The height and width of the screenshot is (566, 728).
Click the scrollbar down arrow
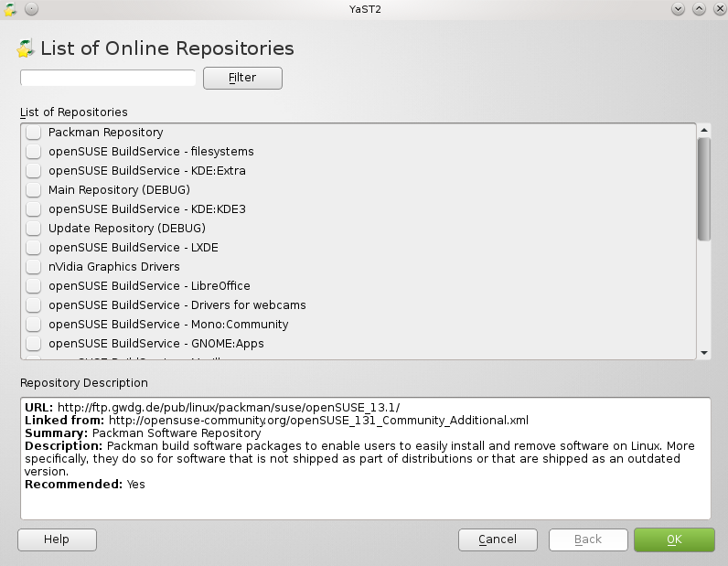704,353
